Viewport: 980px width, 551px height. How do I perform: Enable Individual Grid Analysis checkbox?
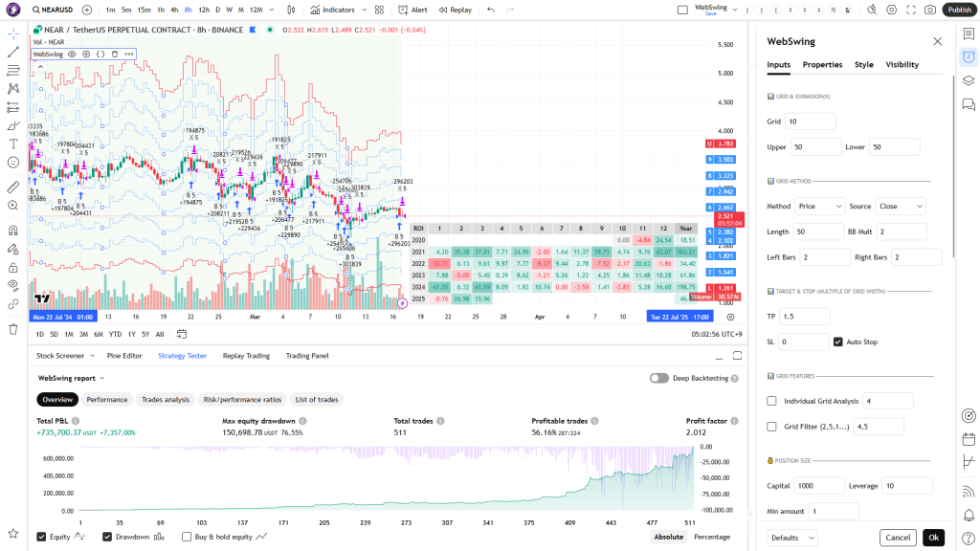tap(772, 401)
